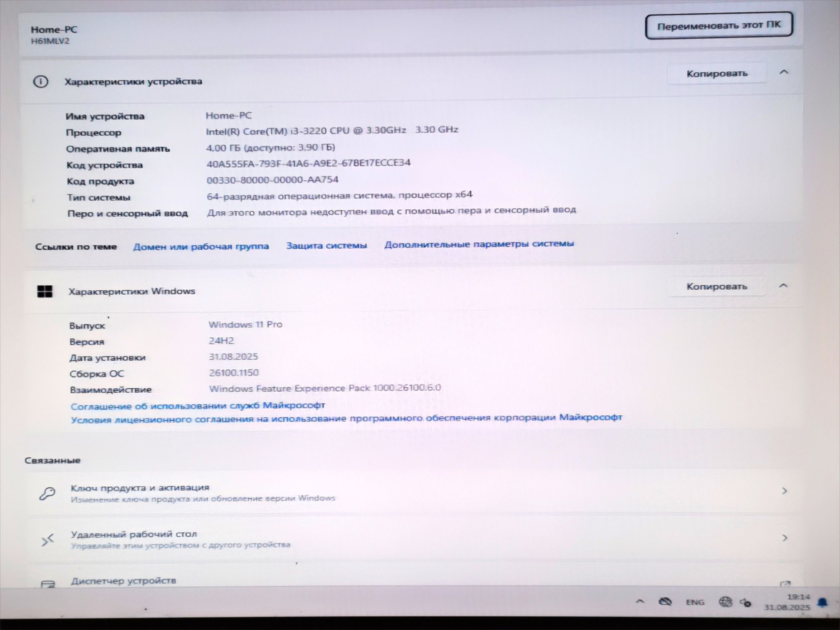Click the key icon for product activation
Viewport: 840px width, 630px height.
[x=47, y=493]
